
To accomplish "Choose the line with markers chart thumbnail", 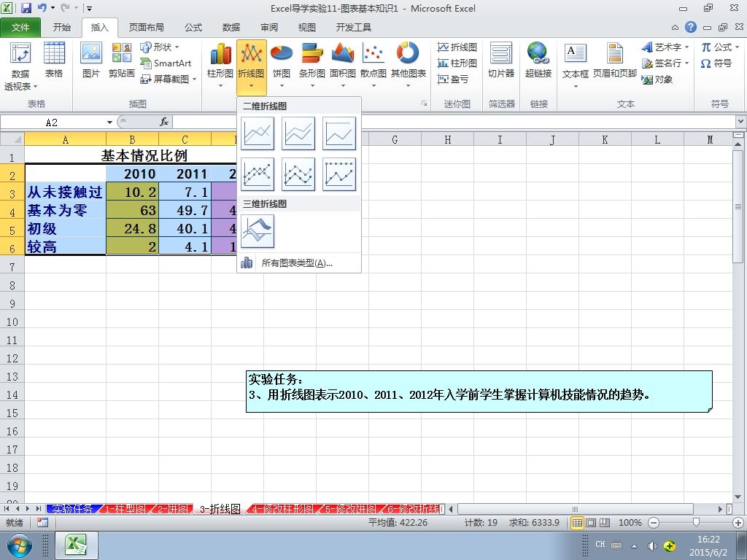I will [258, 174].
